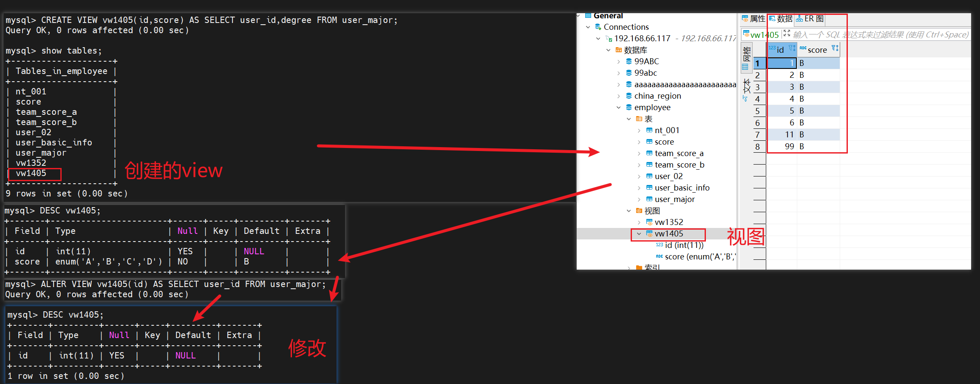Click the id column header
The image size is (980, 384).
coord(781,50)
